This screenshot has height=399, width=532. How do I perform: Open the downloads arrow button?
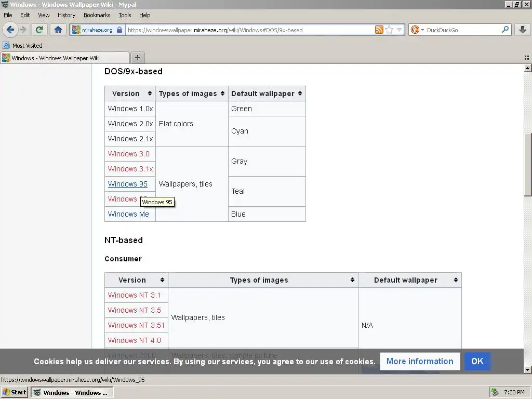tap(523, 30)
